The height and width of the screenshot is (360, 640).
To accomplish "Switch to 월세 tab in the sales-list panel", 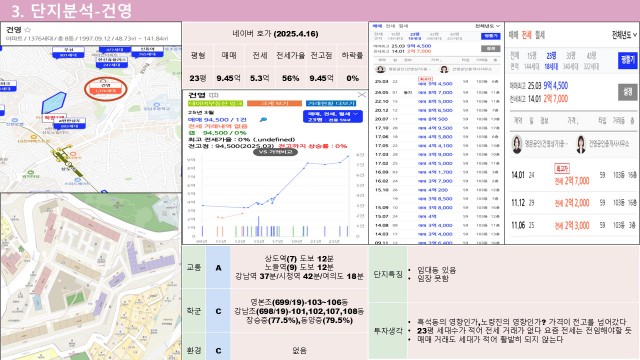I will point(403,26).
